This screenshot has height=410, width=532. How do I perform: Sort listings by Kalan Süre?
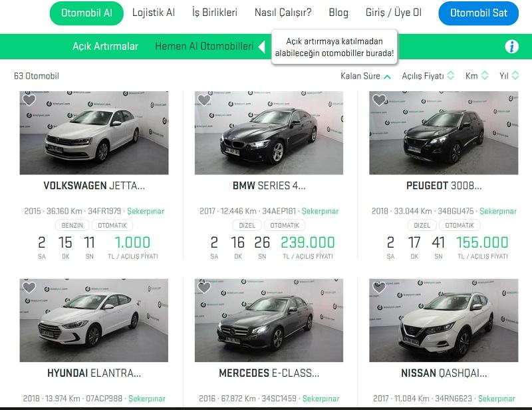click(365, 76)
